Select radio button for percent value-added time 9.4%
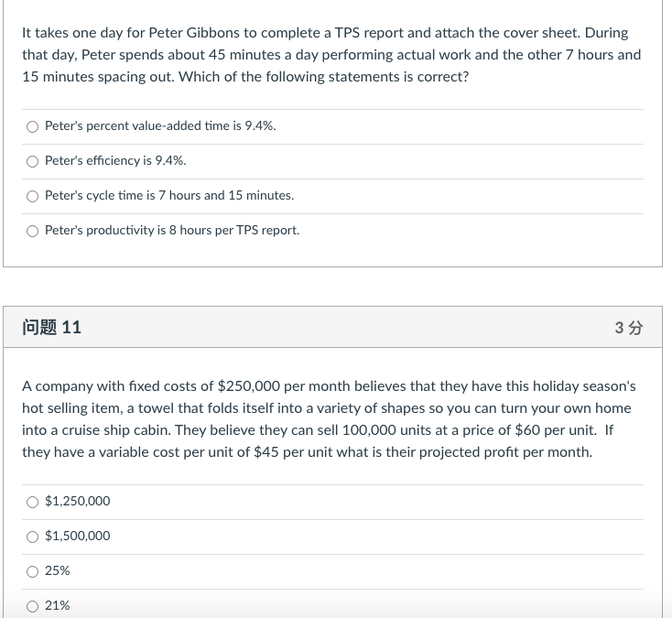 [x=33, y=126]
